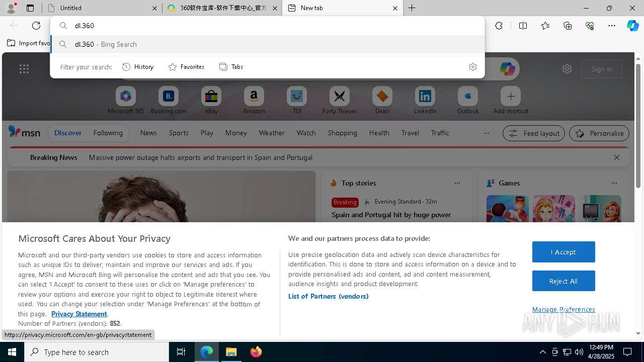Open the Outlook shortcut
644x362 pixels.
468,101
